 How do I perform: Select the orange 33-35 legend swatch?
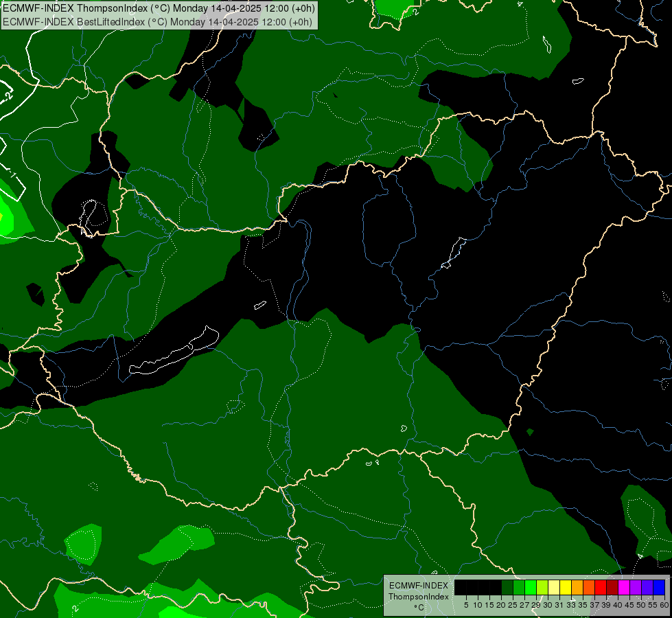click(577, 587)
